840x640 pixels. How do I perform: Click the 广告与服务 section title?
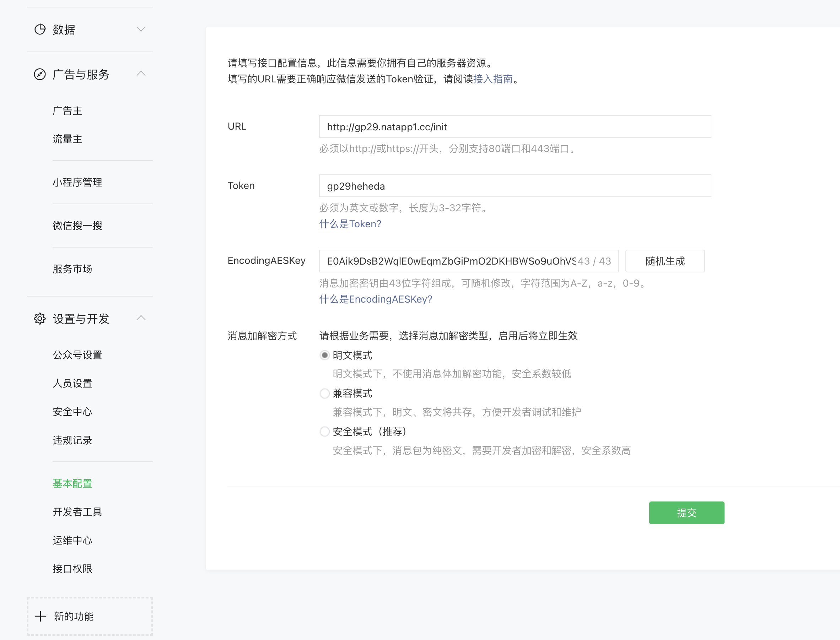(x=81, y=74)
